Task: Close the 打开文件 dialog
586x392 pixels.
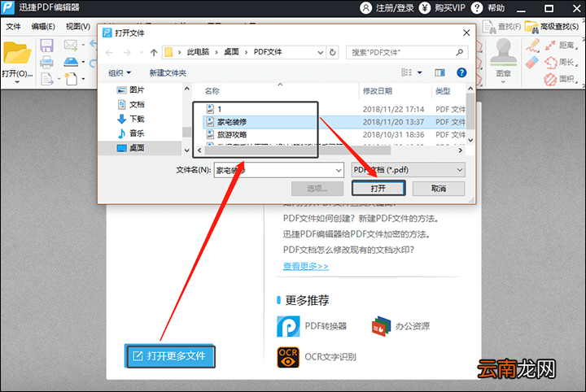Action: [x=466, y=33]
